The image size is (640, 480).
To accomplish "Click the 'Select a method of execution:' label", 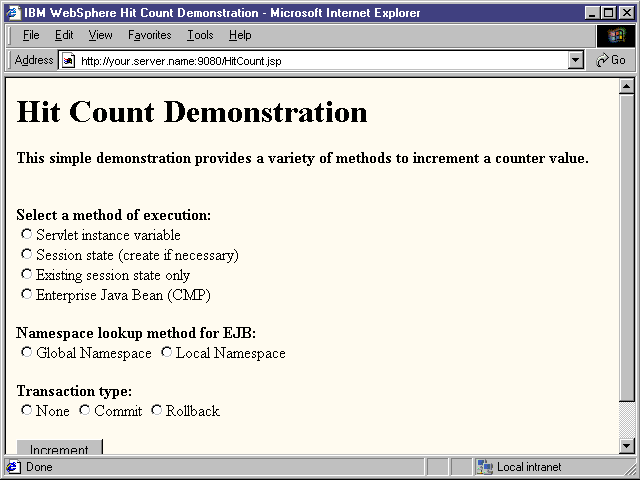I will tap(113, 215).
